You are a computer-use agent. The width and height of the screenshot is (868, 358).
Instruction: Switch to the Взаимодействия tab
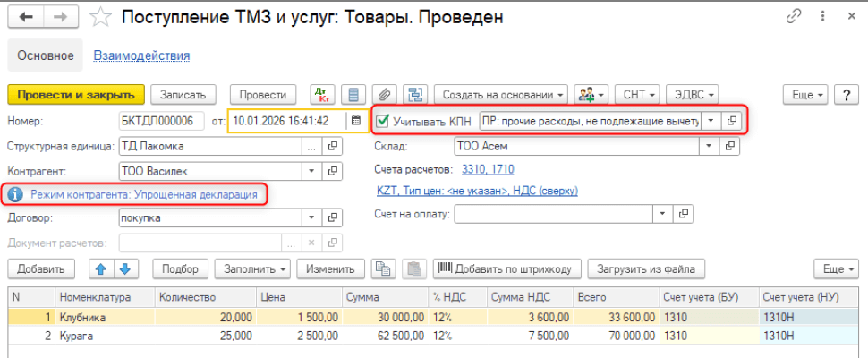pyautogui.click(x=141, y=55)
